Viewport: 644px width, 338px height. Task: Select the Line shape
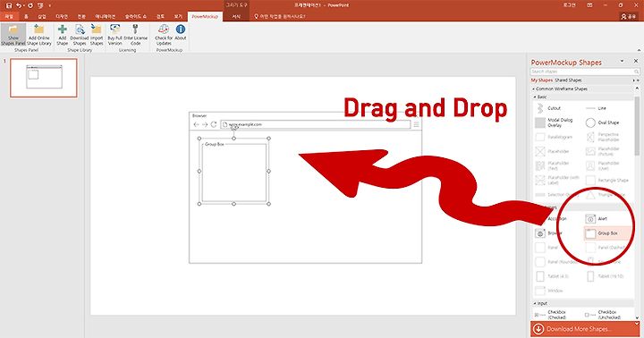coord(597,108)
